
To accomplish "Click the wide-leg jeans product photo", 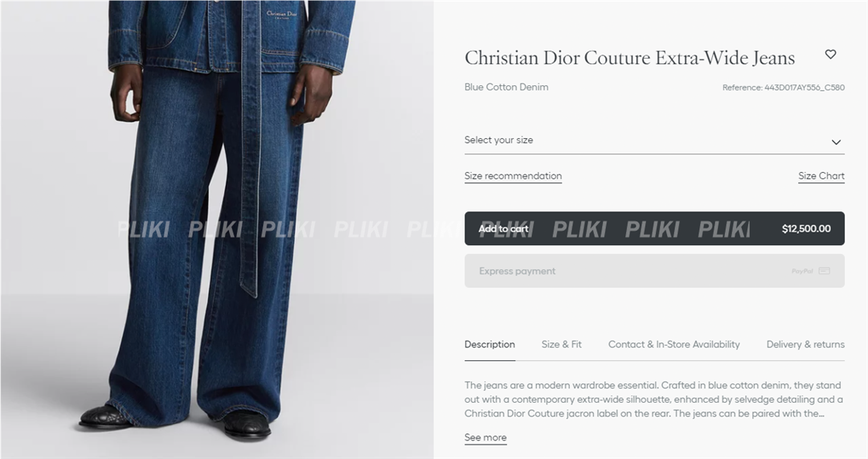I will point(217,229).
